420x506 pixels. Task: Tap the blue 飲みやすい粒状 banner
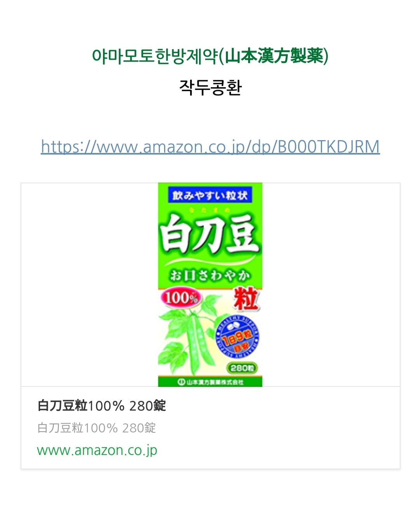210,195
